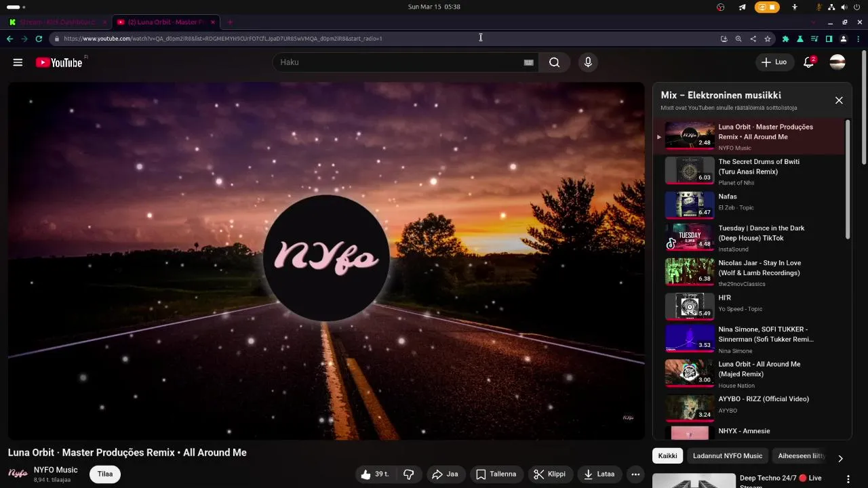868x488 pixels.
Task: Open the system volume icon
Action: [x=844, y=7]
